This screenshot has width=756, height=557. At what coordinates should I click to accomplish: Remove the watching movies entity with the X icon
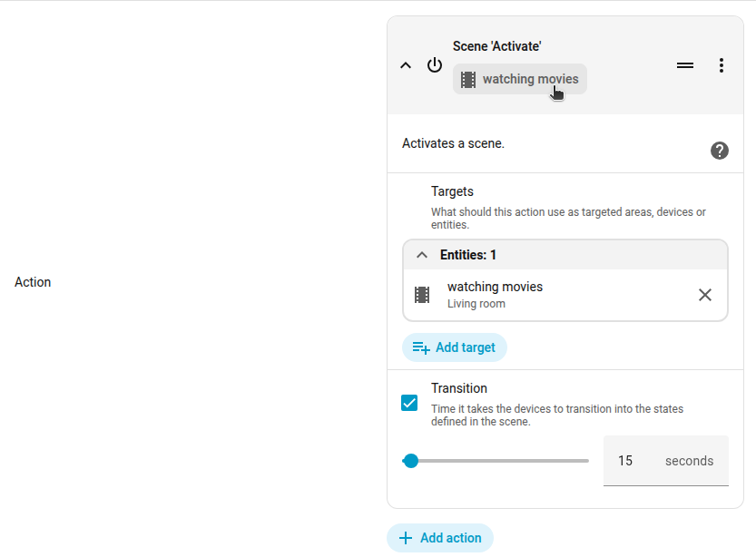pos(705,294)
